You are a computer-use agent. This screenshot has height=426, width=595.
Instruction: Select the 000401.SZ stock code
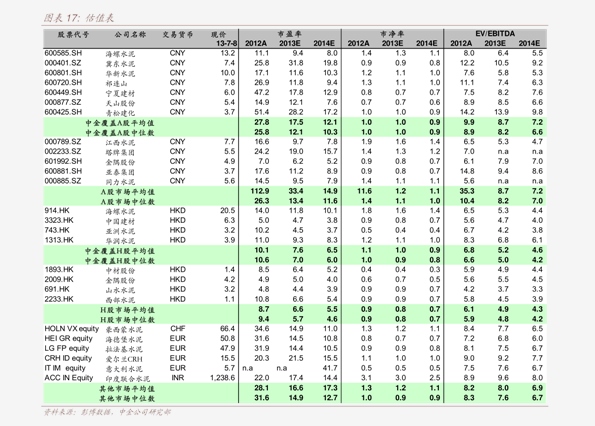(x=63, y=63)
